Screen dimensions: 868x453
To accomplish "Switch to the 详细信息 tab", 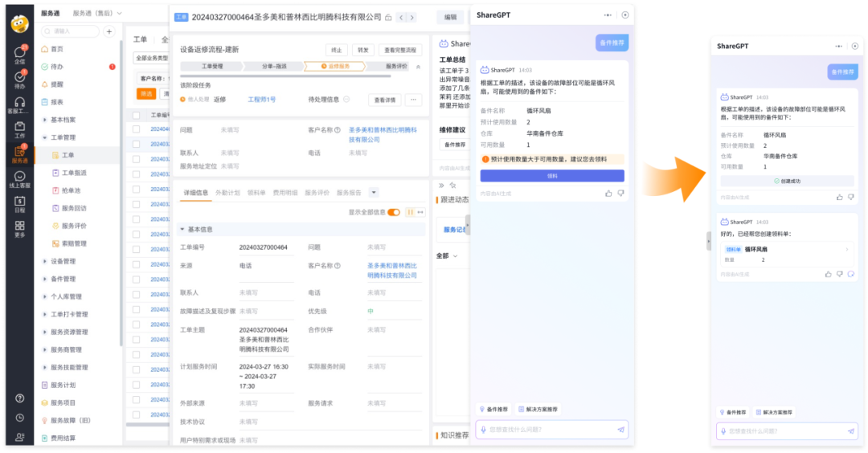I will pos(196,193).
